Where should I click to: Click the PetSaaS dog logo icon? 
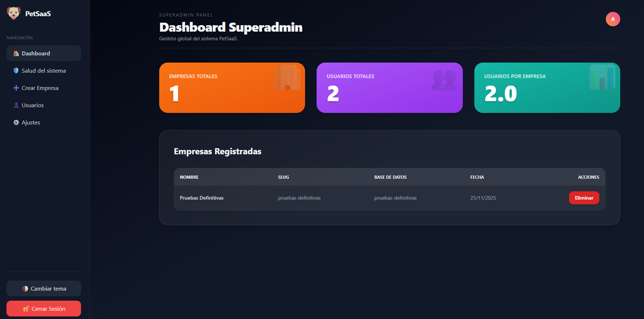[14, 13]
